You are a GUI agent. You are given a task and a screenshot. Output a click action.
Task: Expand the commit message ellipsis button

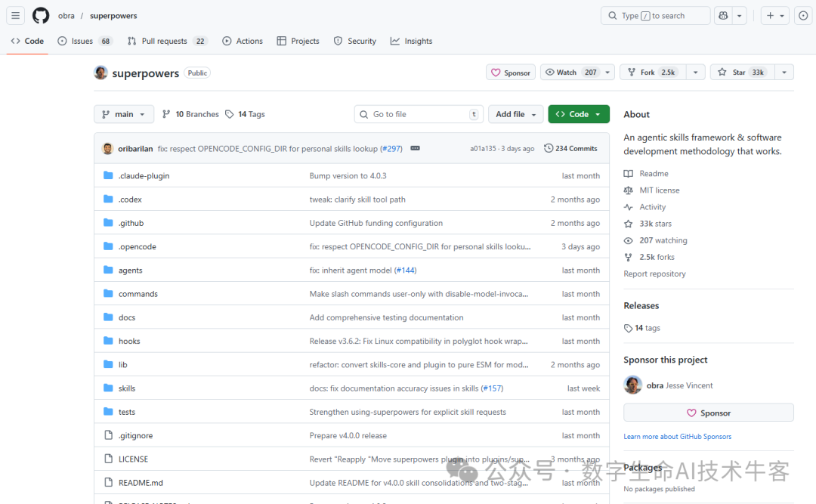click(415, 148)
